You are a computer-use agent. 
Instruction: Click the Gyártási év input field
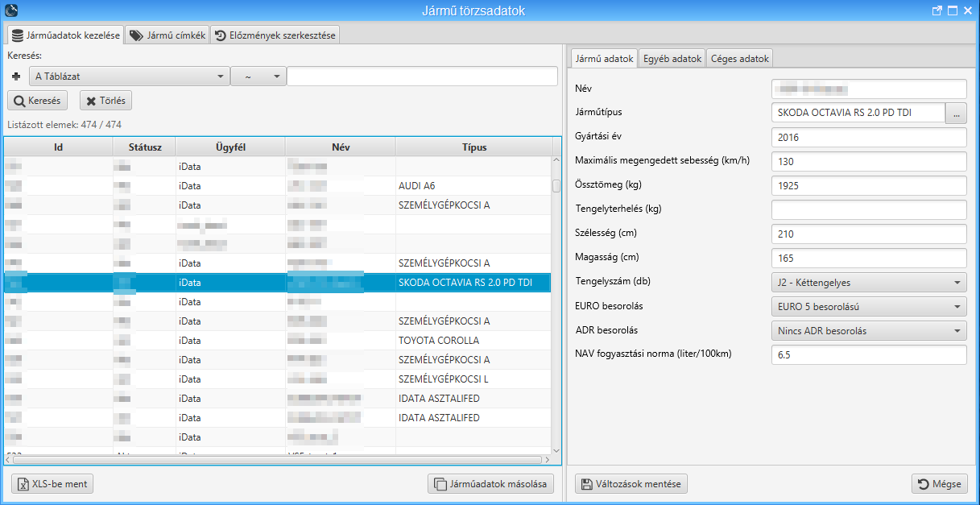[868, 138]
